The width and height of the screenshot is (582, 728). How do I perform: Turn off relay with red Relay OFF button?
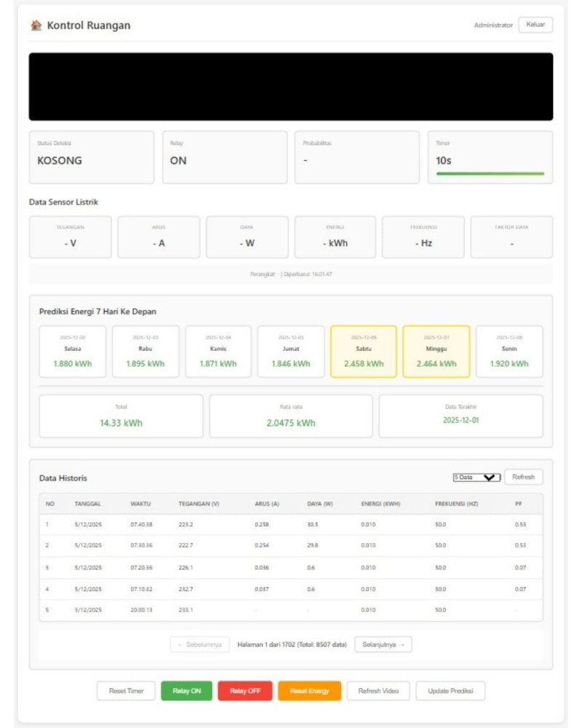(x=244, y=691)
